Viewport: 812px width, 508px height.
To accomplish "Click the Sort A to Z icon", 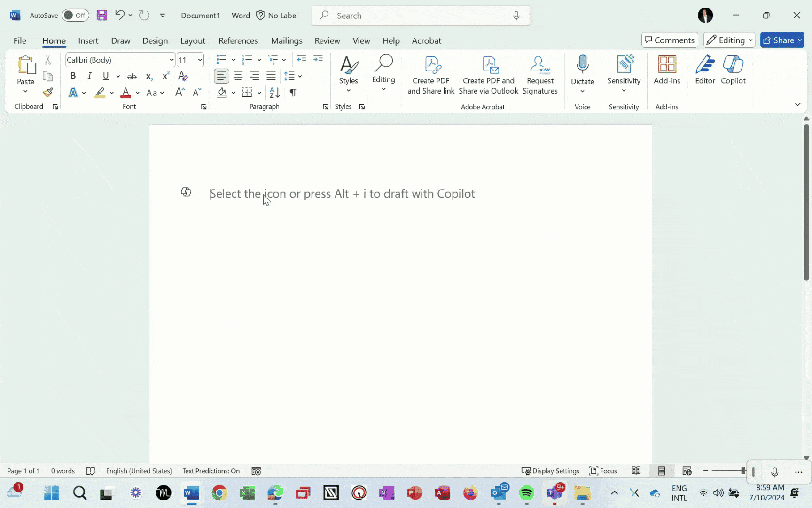I will click(x=274, y=93).
